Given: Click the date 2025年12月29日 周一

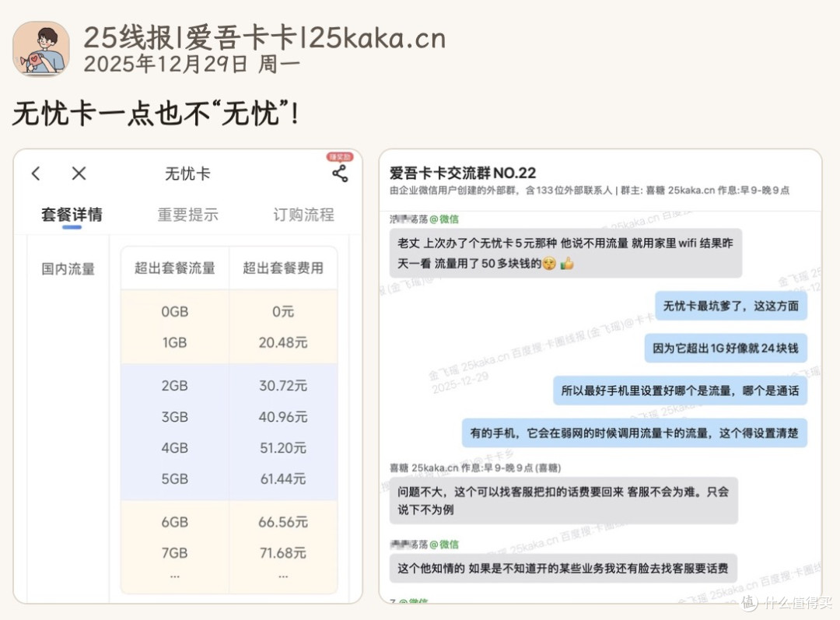Looking at the screenshot, I should pos(192,65).
